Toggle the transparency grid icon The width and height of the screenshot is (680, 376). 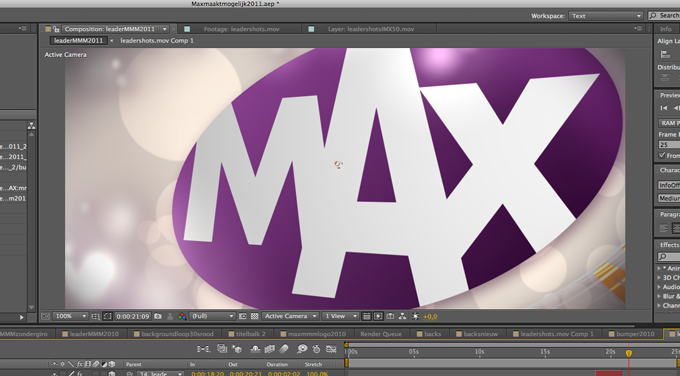pyautogui.click(x=255, y=316)
